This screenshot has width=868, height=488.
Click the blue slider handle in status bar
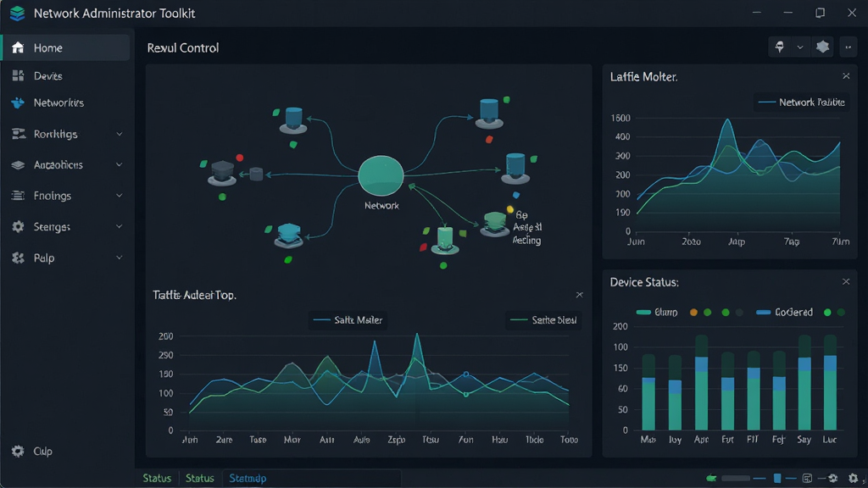777,478
